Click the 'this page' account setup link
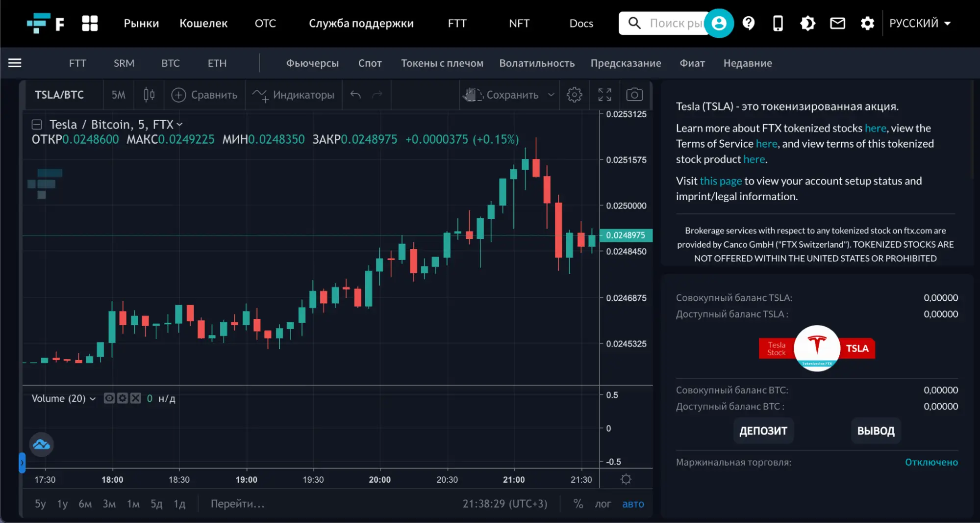Viewport: 980px width, 523px height. [721, 181]
